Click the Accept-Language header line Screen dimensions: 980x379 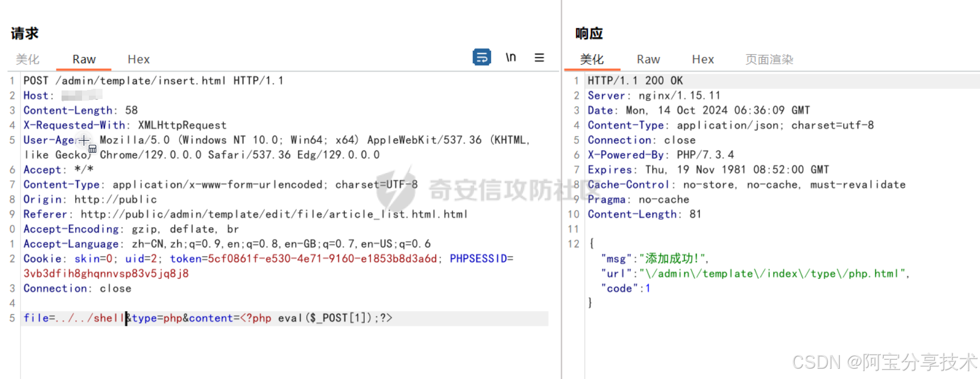(x=227, y=244)
